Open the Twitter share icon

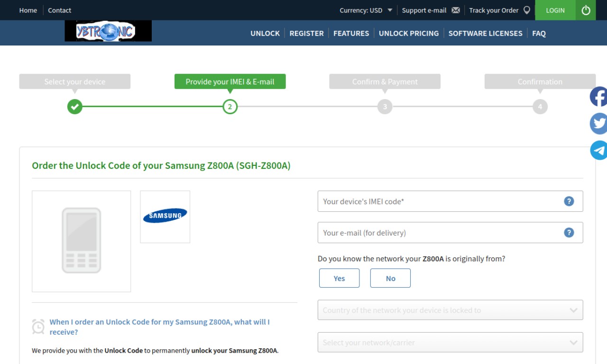(x=598, y=124)
